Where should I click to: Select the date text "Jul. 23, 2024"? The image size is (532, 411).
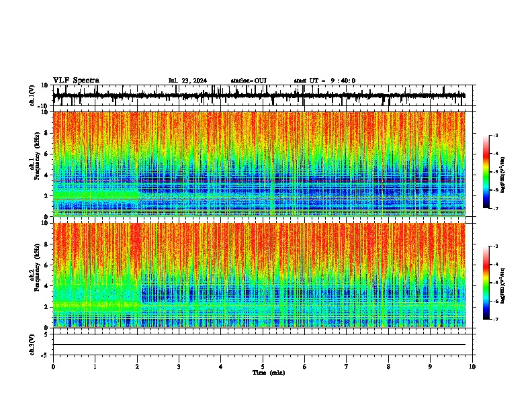tap(187, 81)
